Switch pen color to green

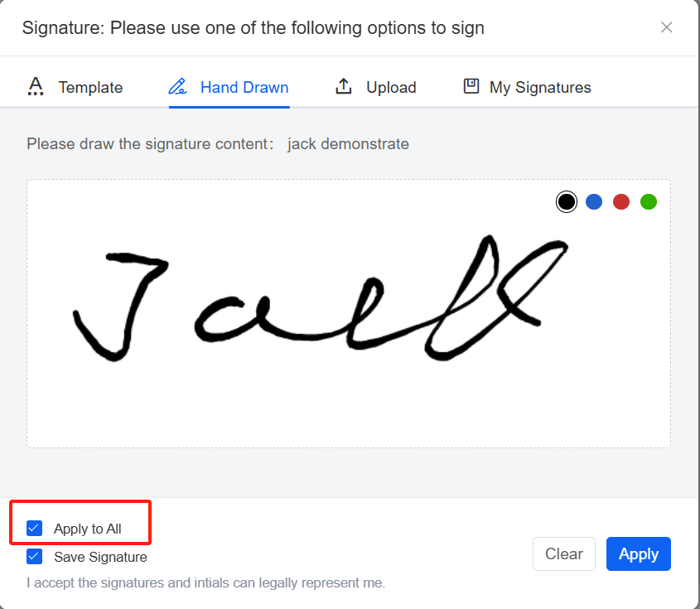[649, 201]
